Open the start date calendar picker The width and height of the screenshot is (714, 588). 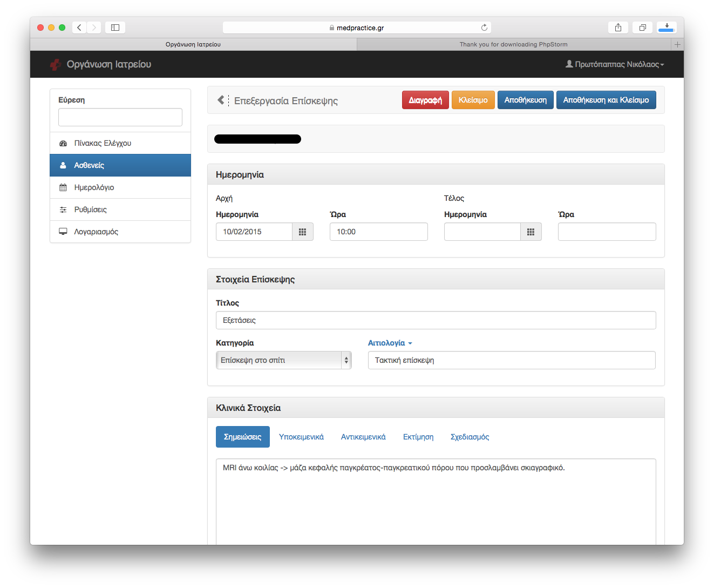[302, 232]
